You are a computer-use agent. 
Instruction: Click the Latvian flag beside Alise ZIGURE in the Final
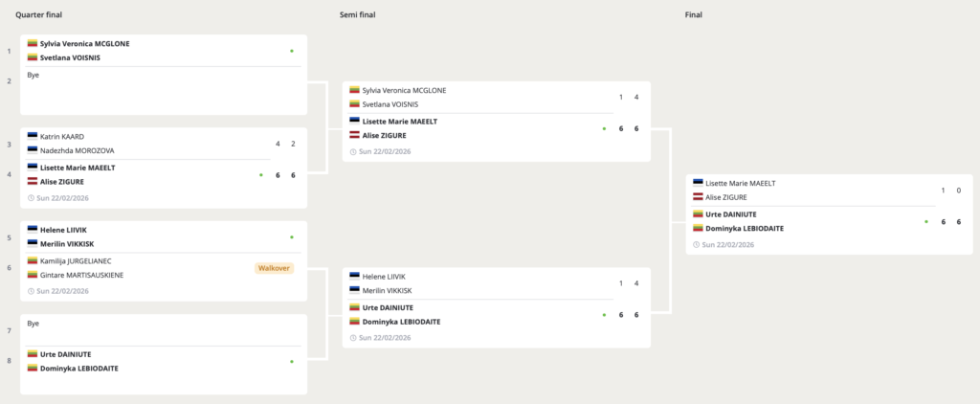(699, 197)
